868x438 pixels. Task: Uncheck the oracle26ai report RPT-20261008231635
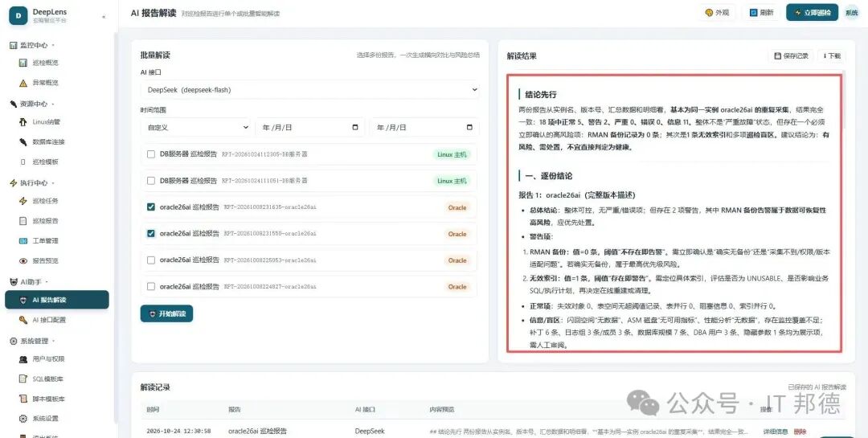coord(150,207)
